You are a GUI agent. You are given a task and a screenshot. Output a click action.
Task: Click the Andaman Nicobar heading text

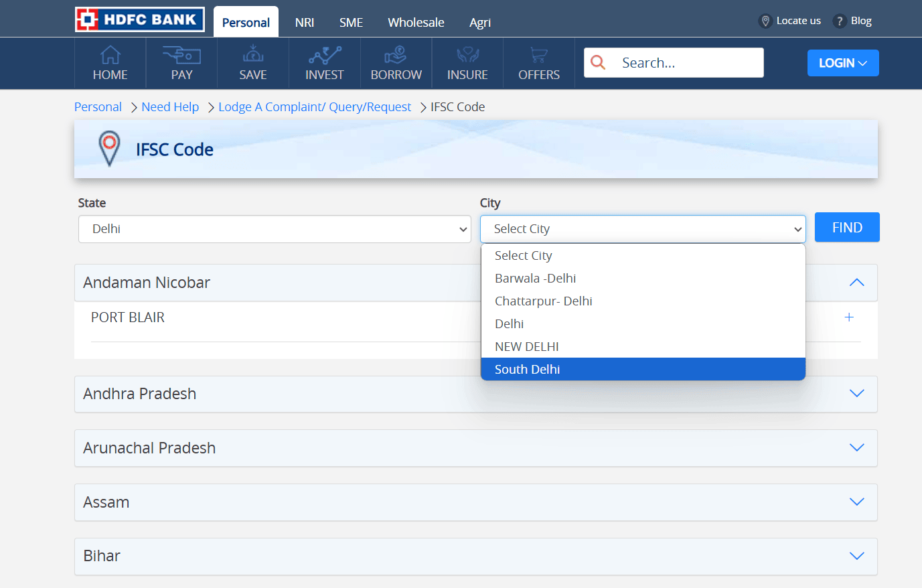pyautogui.click(x=147, y=283)
